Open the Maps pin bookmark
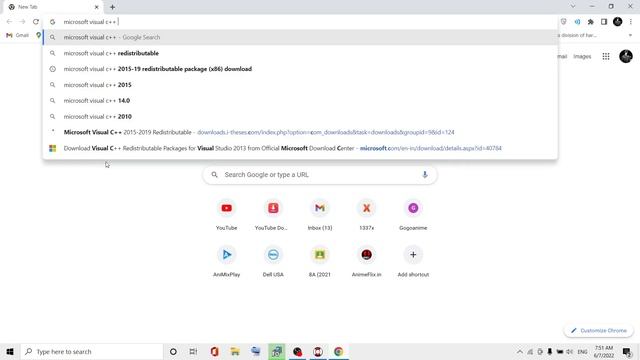Viewport: 640px width, 360px height. [x=38, y=36]
